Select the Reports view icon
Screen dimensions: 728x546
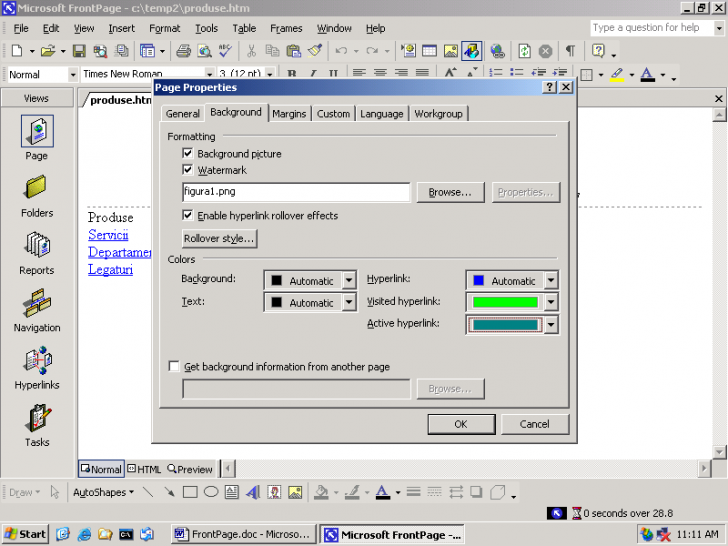(x=37, y=246)
